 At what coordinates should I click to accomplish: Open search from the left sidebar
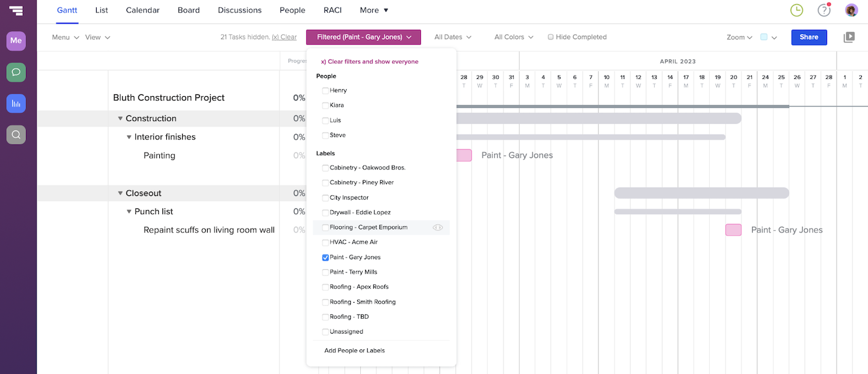[15, 134]
